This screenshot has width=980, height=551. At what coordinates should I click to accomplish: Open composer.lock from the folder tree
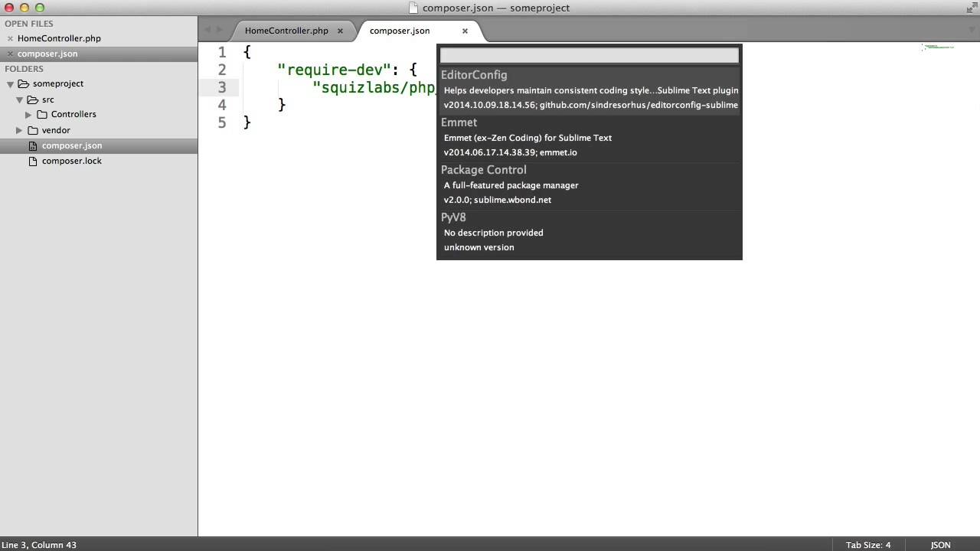[x=72, y=161]
